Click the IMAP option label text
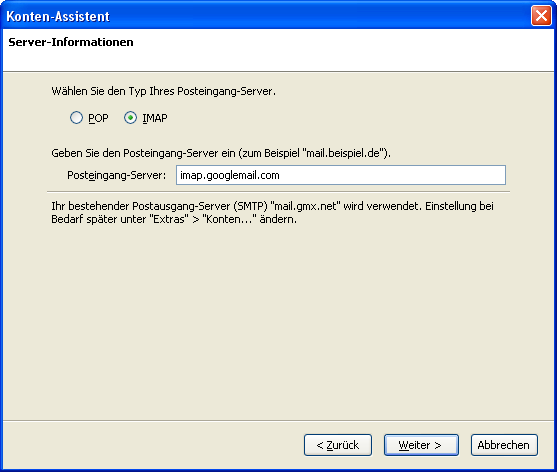The width and height of the screenshot is (557, 472). [x=155, y=118]
